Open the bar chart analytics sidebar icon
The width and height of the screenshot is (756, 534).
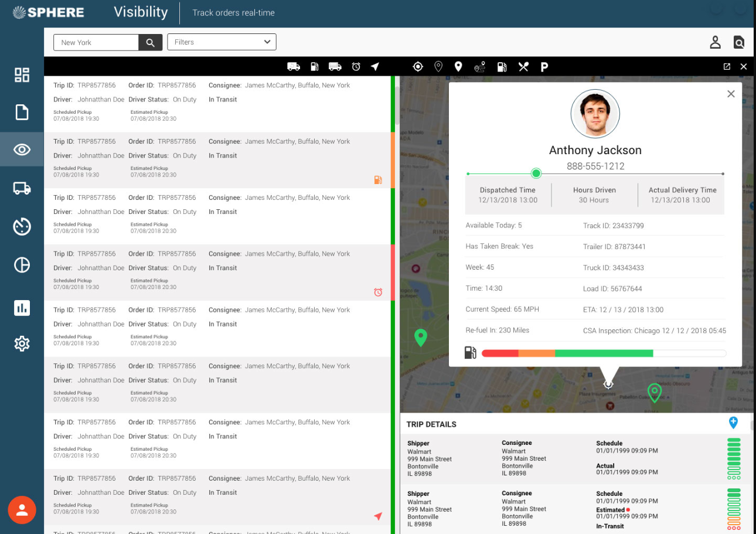click(x=22, y=308)
